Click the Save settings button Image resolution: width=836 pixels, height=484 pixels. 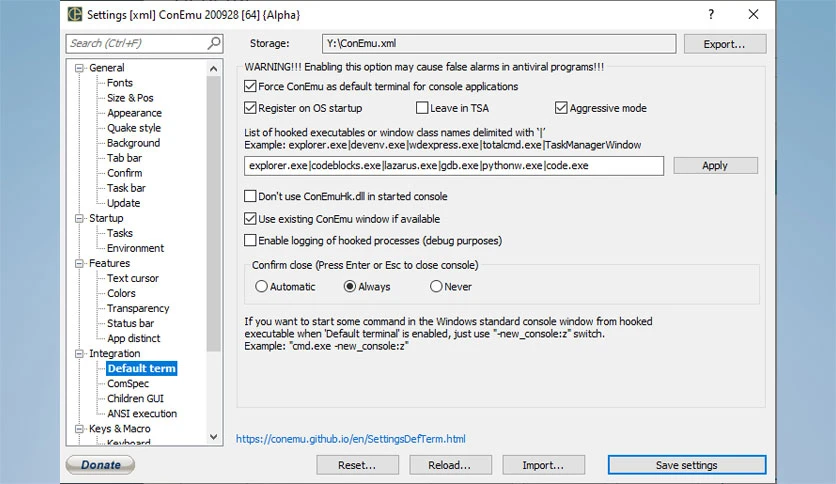(687, 465)
